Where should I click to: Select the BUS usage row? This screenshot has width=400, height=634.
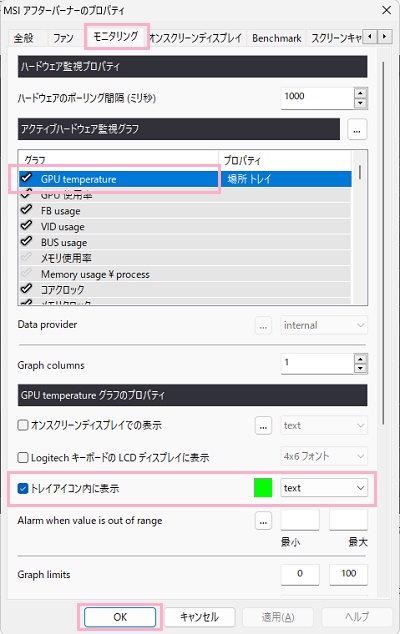coord(185,242)
